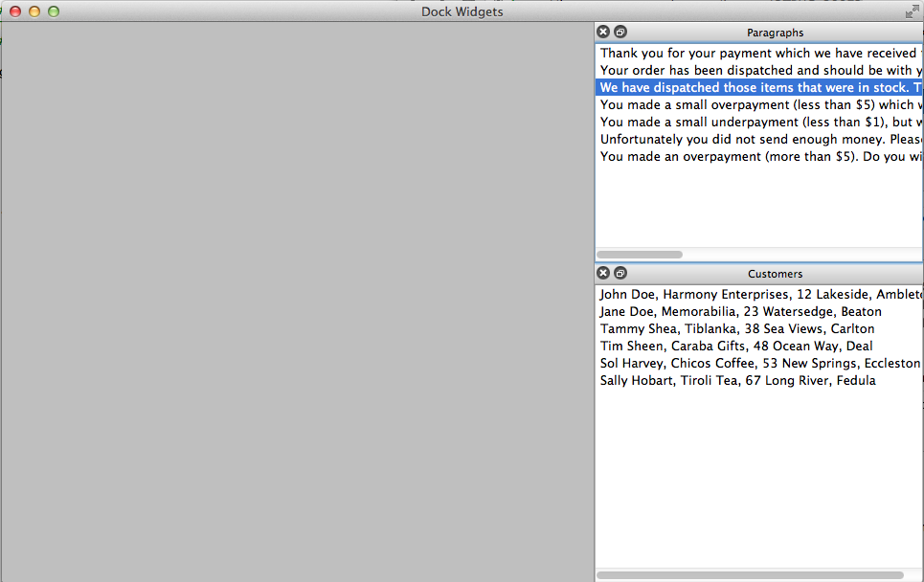Select the 'Thank you for your payment' paragraph
Viewport: 924px width, 582px height.
[757, 54]
